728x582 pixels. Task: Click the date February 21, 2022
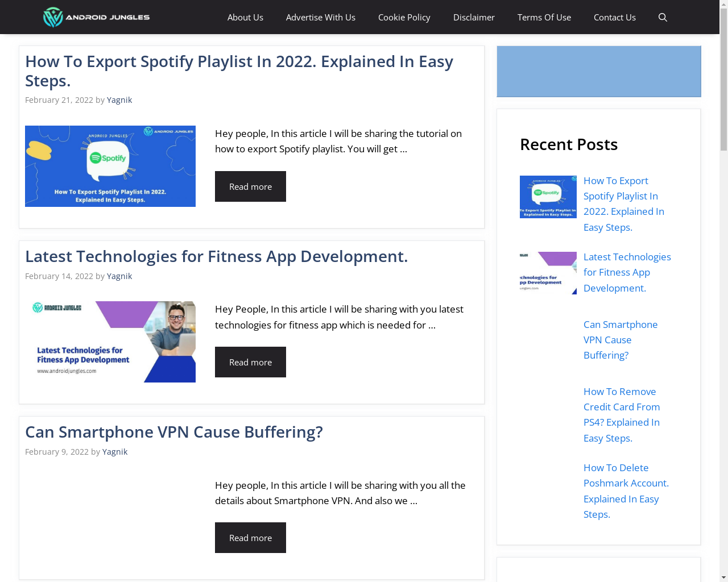[x=59, y=100]
